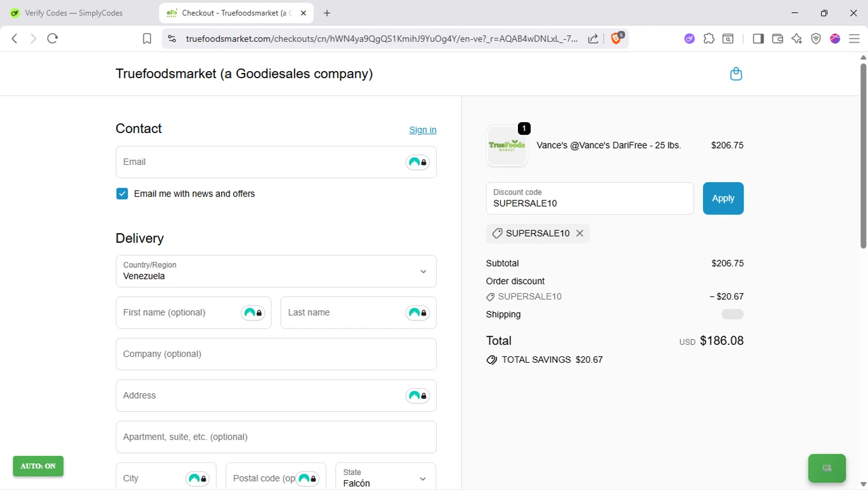
Task: Open the shopping bag cart icon
Action: [736, 73]
